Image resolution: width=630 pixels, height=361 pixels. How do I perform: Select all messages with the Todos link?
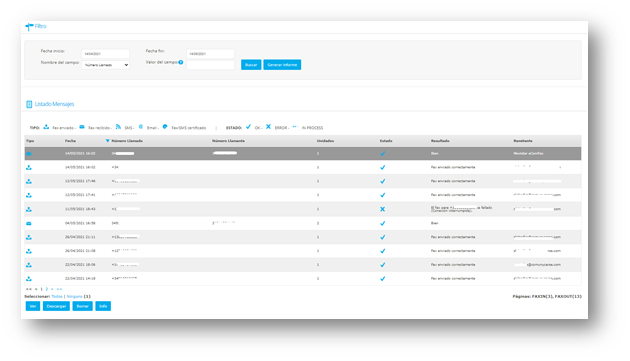tap(57, 296)
